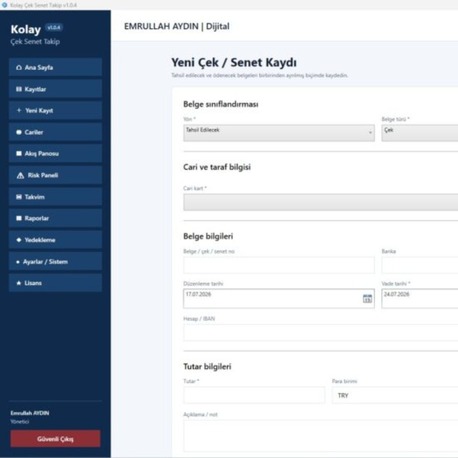Open the Belge türü dropdown showing Çek
This screenshot has width=458, height=458.
pos(420,133)
